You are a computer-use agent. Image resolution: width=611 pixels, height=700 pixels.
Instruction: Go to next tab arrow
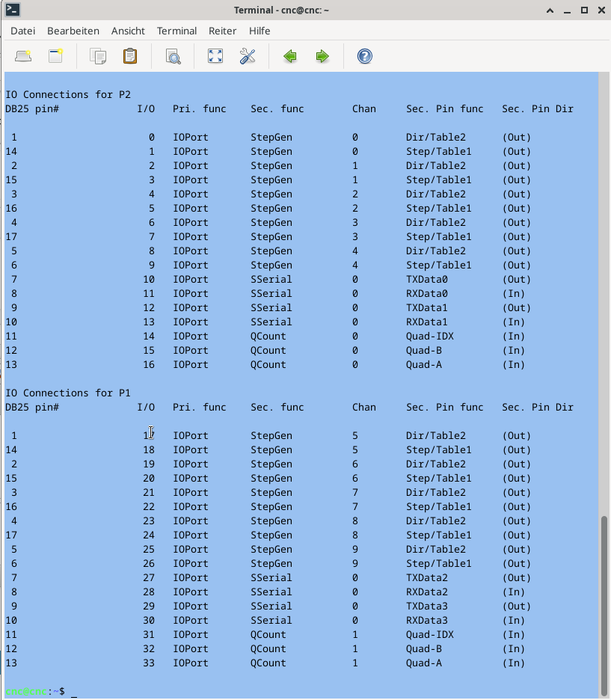322,56
